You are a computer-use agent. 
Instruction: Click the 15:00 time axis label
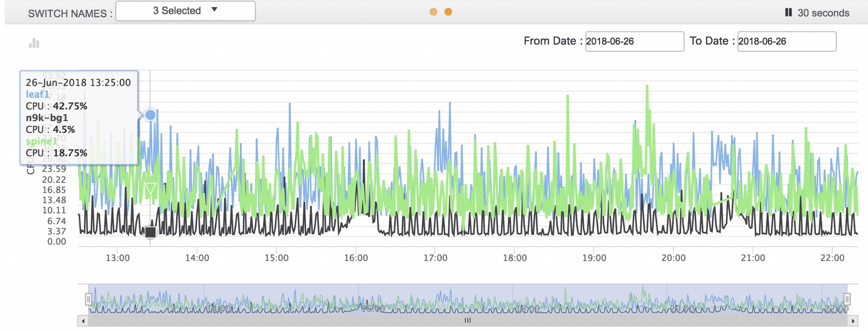click(277, 258)
